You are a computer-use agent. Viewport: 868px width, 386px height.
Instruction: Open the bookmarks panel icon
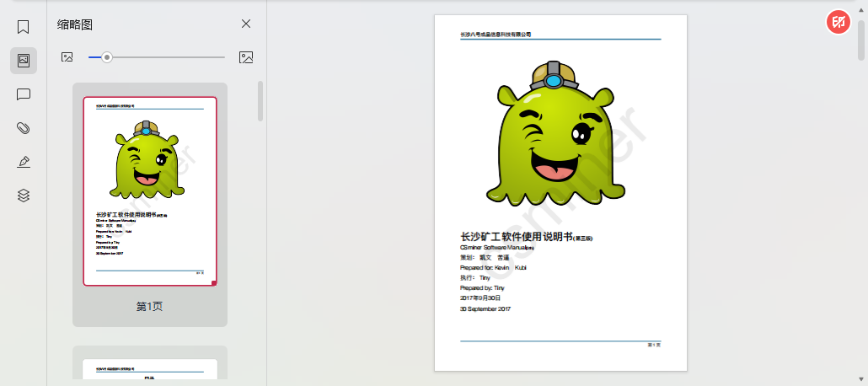coord(24,27)
